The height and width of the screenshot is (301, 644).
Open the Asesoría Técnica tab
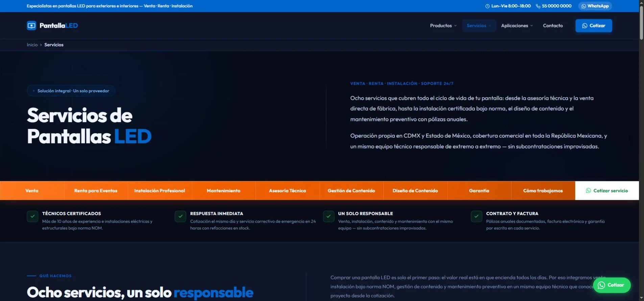(x=287, y=191)
